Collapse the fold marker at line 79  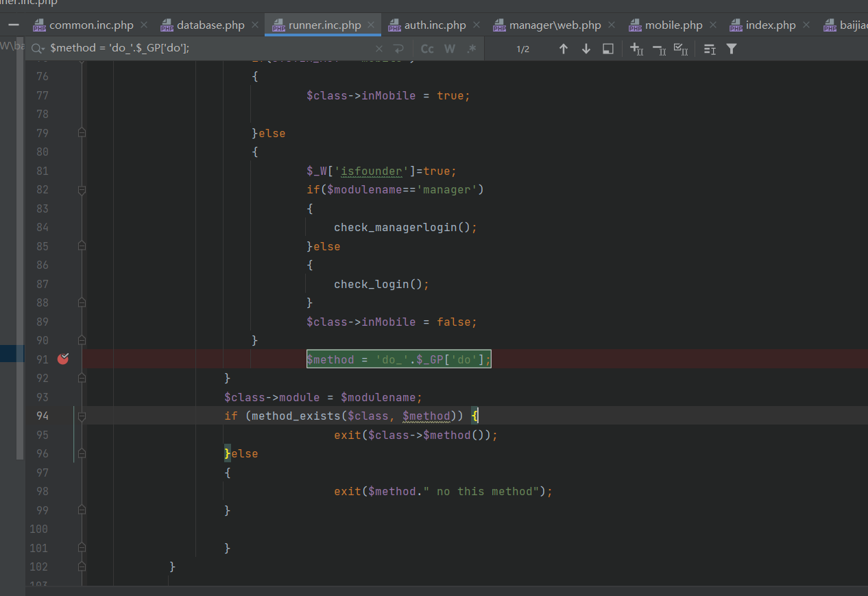[82, 133]
